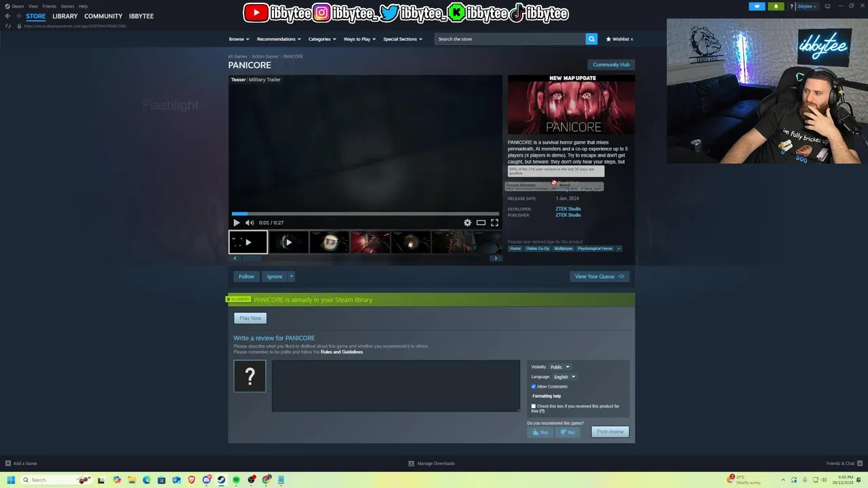The width and height of the screenshot is (868, 488).
Task: Click the Community Hub button
Action: click(611, 64)
